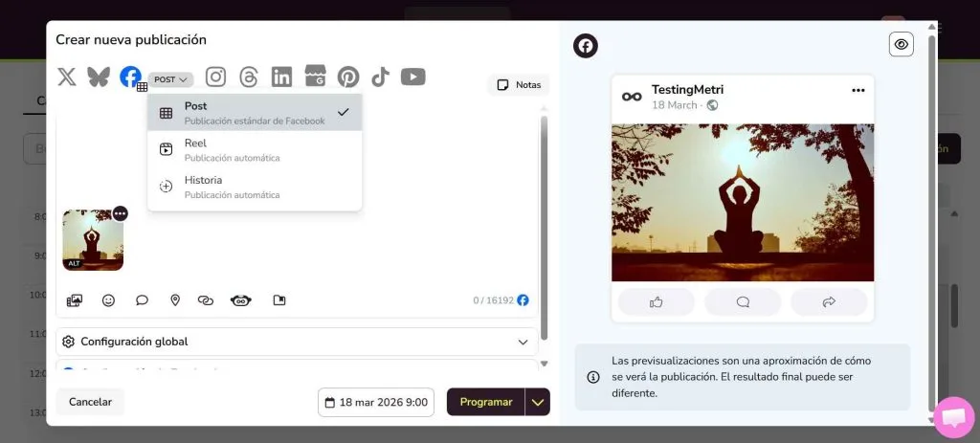
Task: Toggle the preview visibility eye icon
Action: (902, 44)
